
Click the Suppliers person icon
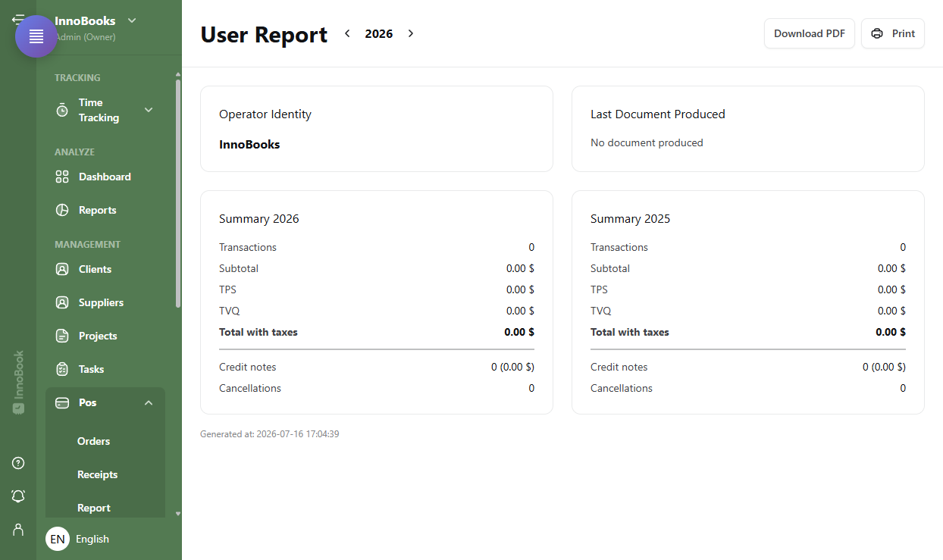coord(62,302)
